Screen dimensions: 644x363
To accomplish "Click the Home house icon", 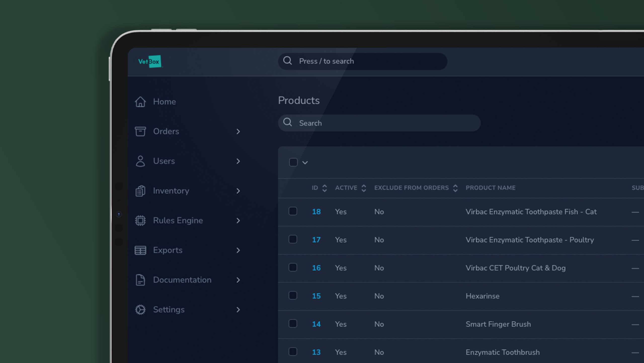I will pyautogui.click(x=140, y=102).
